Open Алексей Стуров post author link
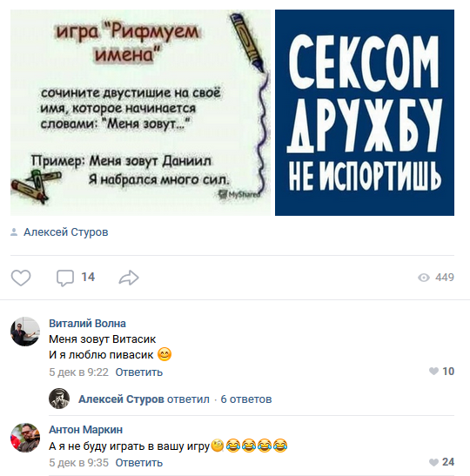This screenshot has width=470, height=476. click(x=66, y=232)
